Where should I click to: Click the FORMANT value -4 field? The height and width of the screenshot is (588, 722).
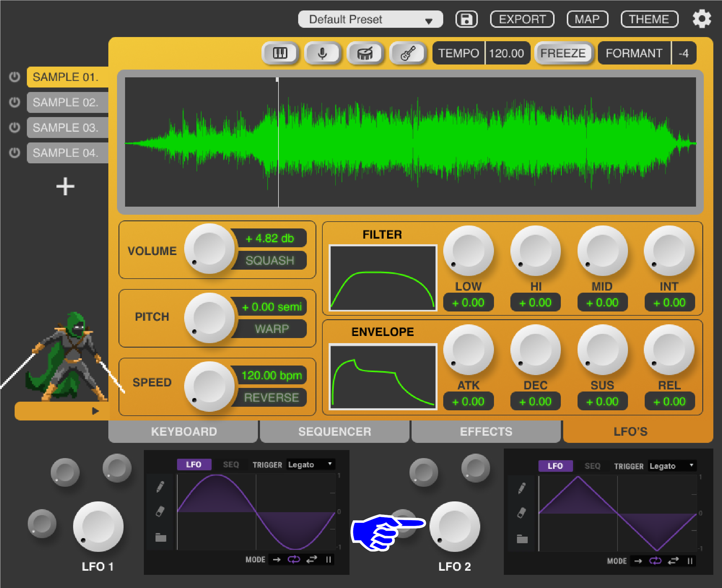(x=684, y=53)
